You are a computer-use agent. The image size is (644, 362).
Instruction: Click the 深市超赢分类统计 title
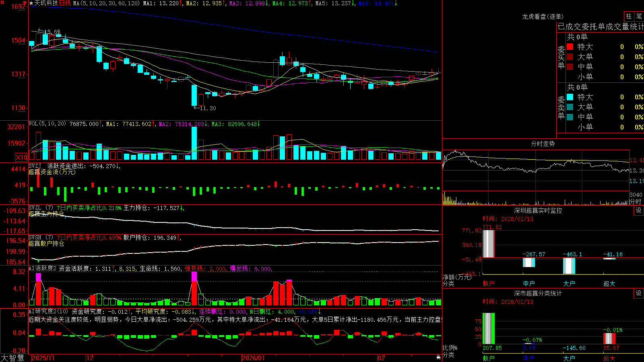pos(538,293)
